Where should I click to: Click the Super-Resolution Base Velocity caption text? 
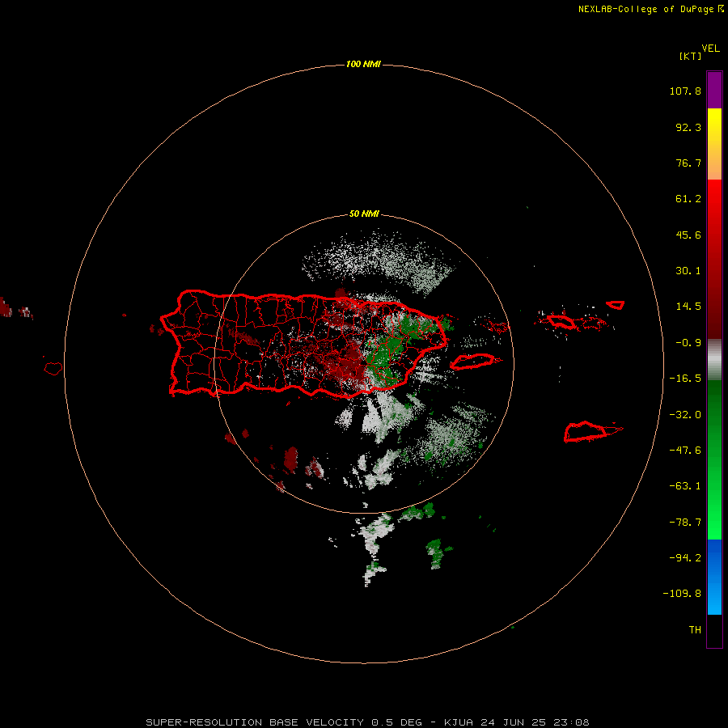coord(367,722)
